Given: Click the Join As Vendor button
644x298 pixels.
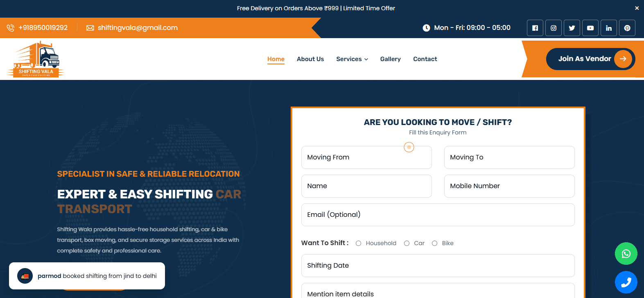Looking at the screenshot, I should (x=591, y=59).
